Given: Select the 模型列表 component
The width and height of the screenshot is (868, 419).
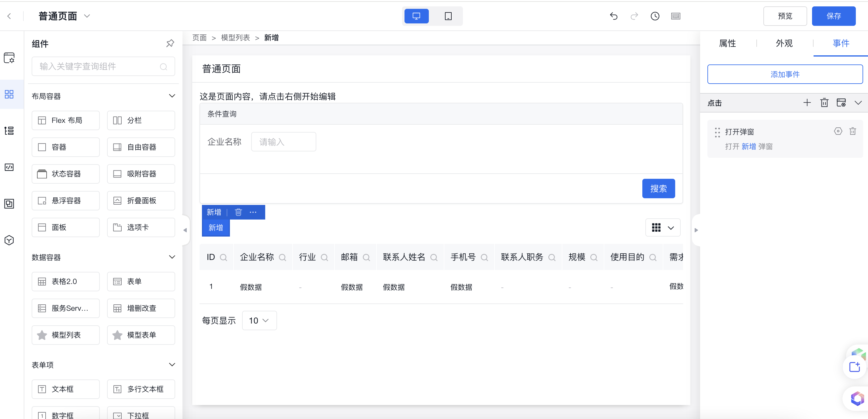Looking at the screenshot, I should point(66,335).
